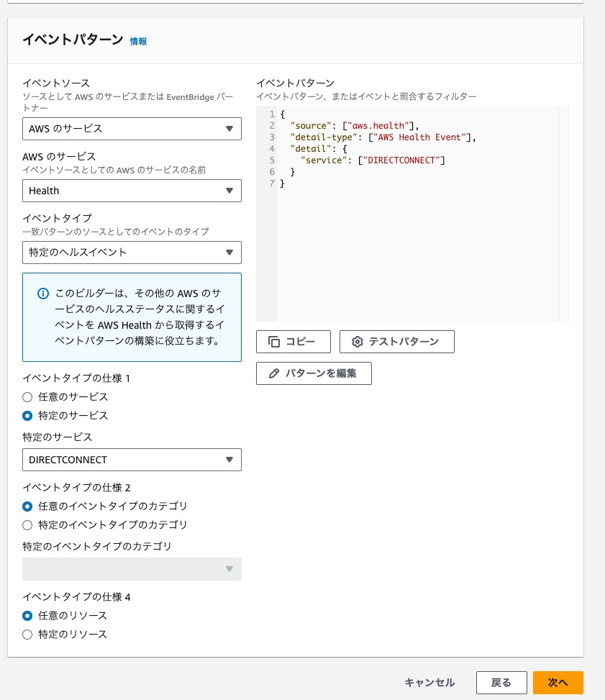The width and height of the screenshot is (605, 700).
Task: Open the DIRECTCONNECT service dropdown
Action: click(132, 460)
